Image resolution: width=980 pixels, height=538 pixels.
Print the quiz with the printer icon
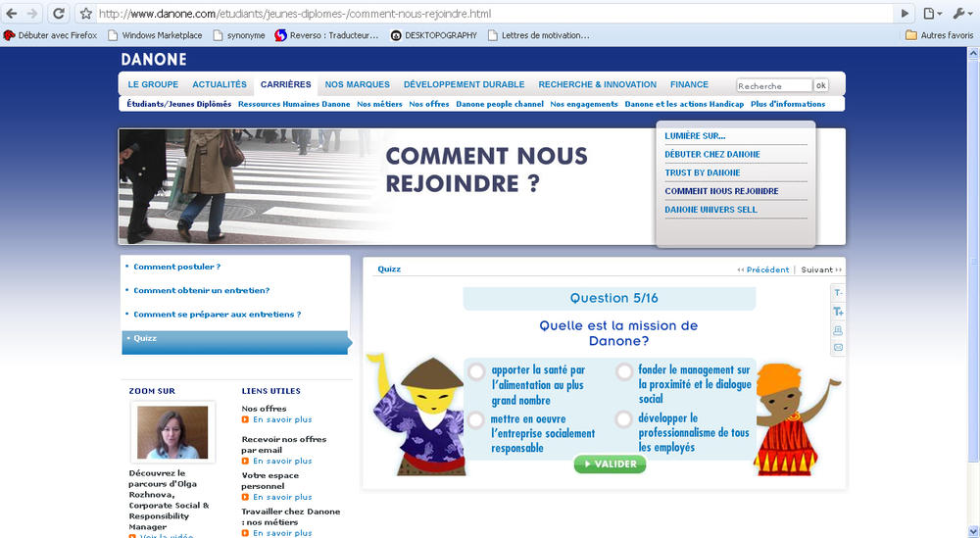838,330
